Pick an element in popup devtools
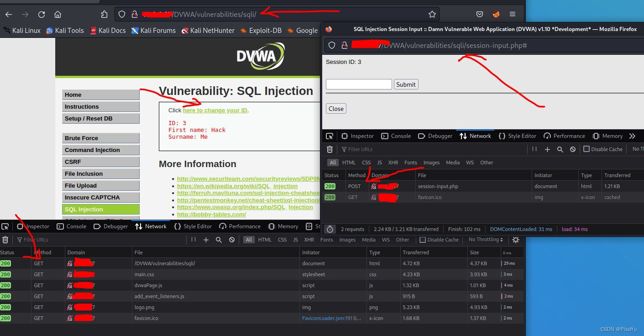The image size is (644, 336). 330,136
